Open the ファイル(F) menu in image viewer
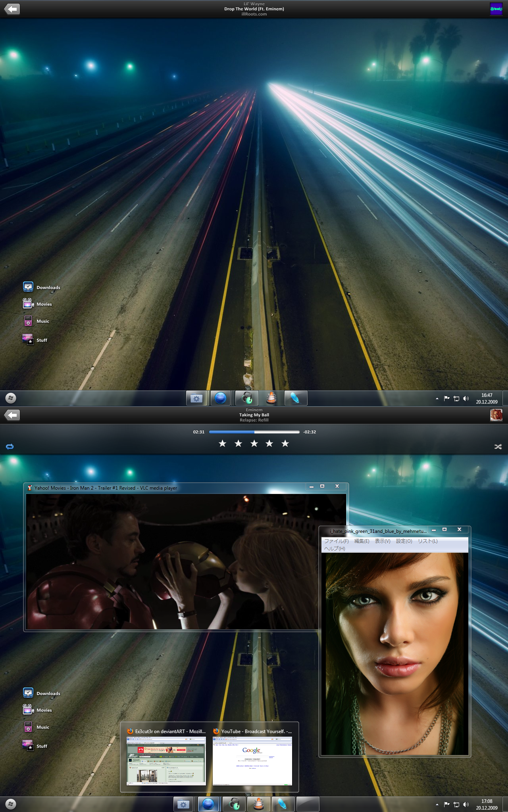The width and height of the screenshot is (508, 812). click(336, 541)
